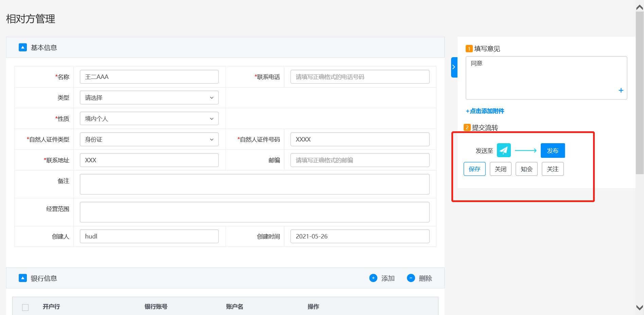644x315 pixels.
Task: Click the vertical scrollbar thumb
Action: [639, 92]
